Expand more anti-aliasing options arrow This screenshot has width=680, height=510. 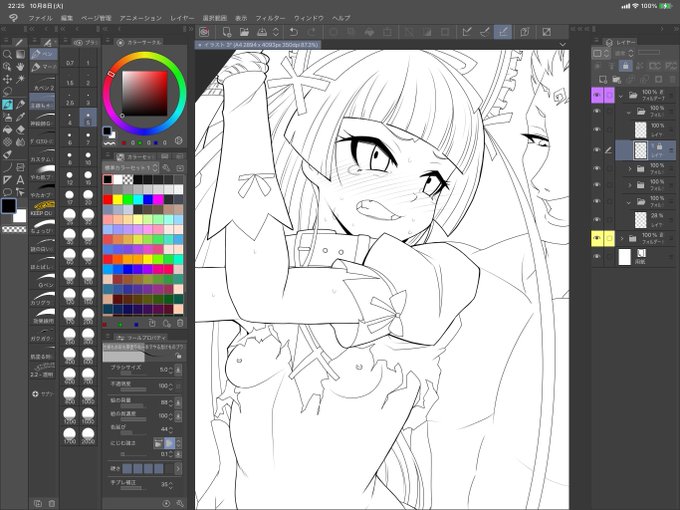[x=178, y=468]
